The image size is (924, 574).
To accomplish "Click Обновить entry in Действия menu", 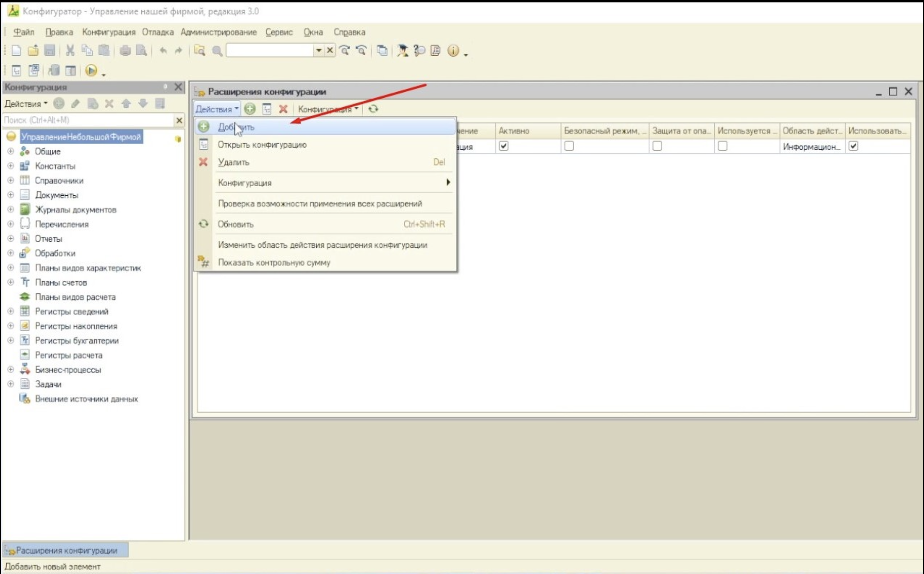I will 325,224.
